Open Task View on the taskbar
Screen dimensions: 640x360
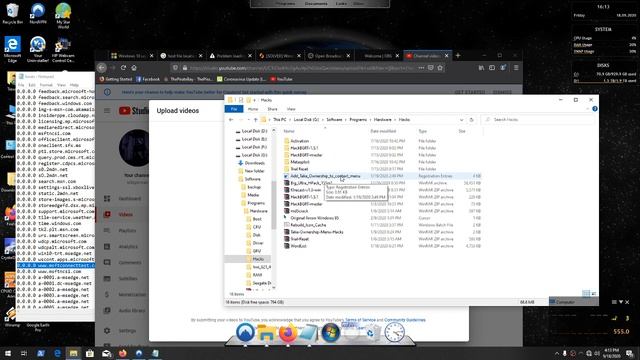24,353
